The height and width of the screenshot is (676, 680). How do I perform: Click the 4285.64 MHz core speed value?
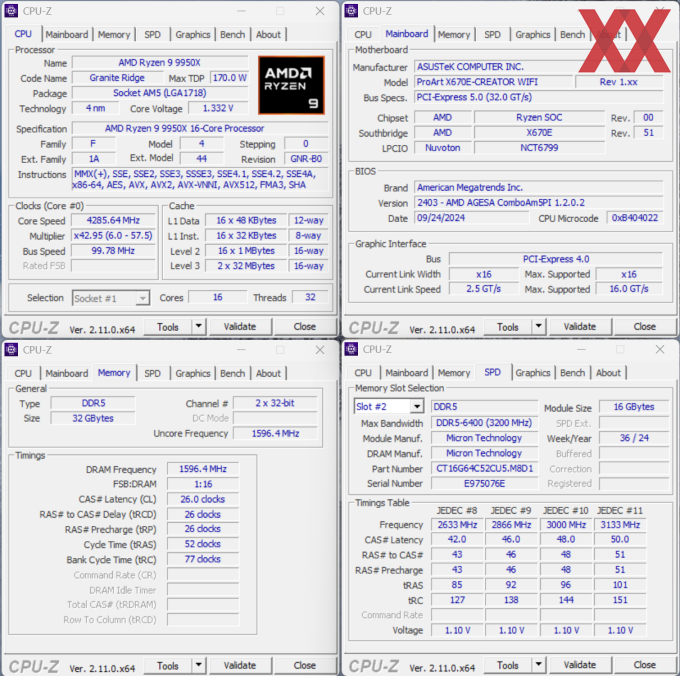(113, 220)
